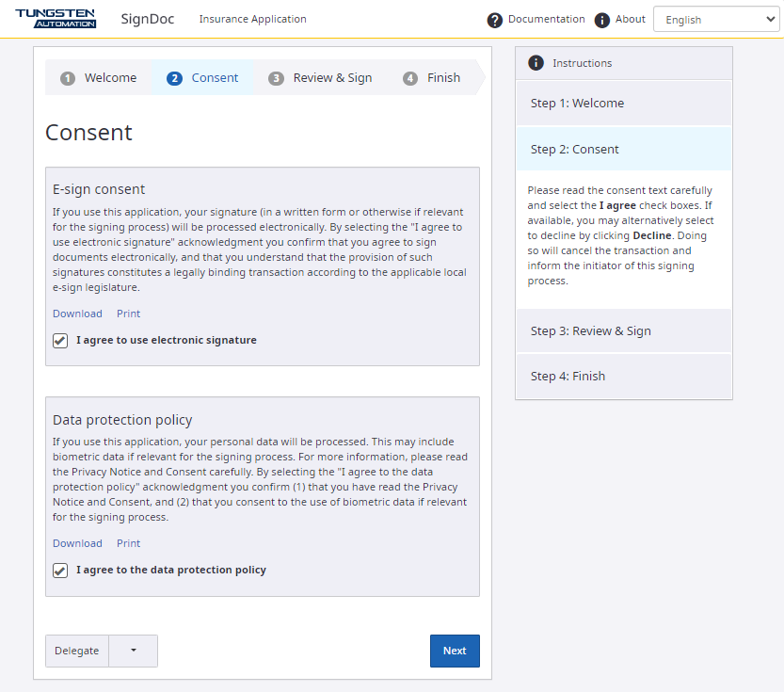The image size is (784, 692).
Task: Select the numbered circle for step 1 Welcome
Action: click(68, 79)
